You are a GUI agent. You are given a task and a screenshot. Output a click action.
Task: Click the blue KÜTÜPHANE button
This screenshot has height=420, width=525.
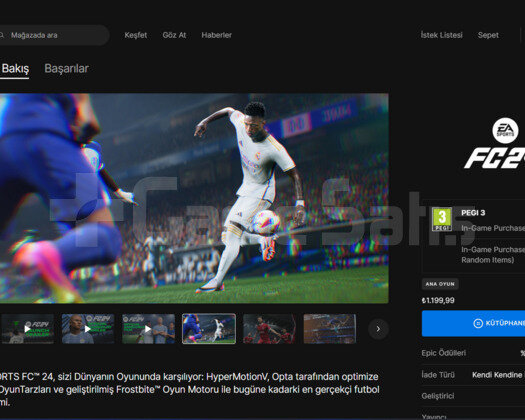coord(473,323)
